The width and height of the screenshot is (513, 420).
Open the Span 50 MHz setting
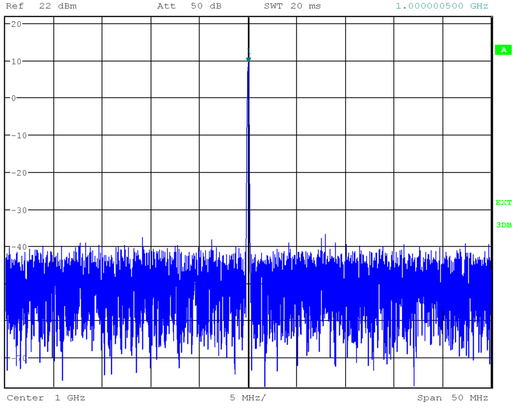pos(454,398)
